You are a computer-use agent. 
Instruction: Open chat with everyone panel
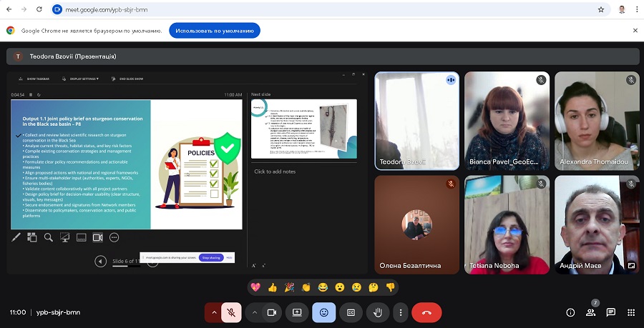[610, 312]
